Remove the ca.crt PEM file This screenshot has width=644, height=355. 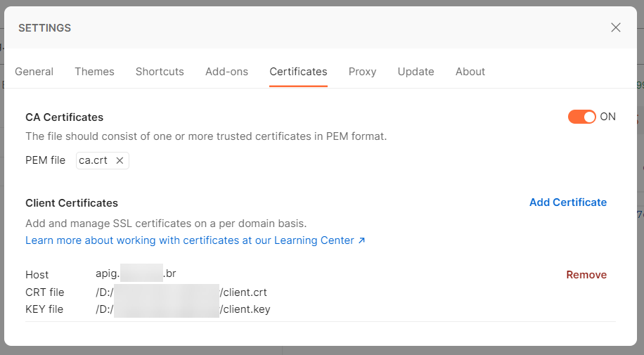coord(120,160)
